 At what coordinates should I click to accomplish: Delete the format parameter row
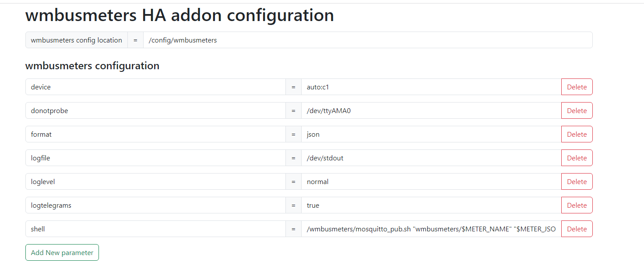click(577, 134)
